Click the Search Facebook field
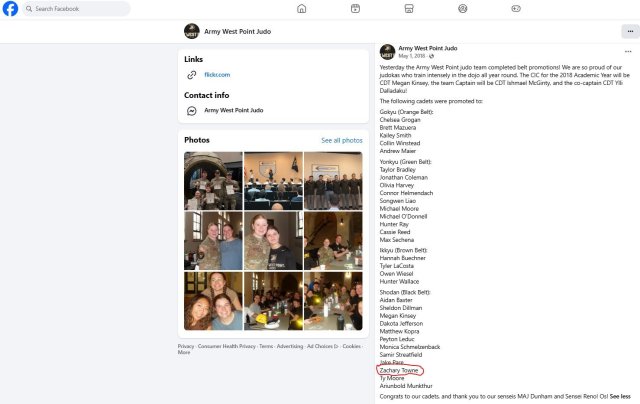 pyautogui.click(x=76, y=9)
